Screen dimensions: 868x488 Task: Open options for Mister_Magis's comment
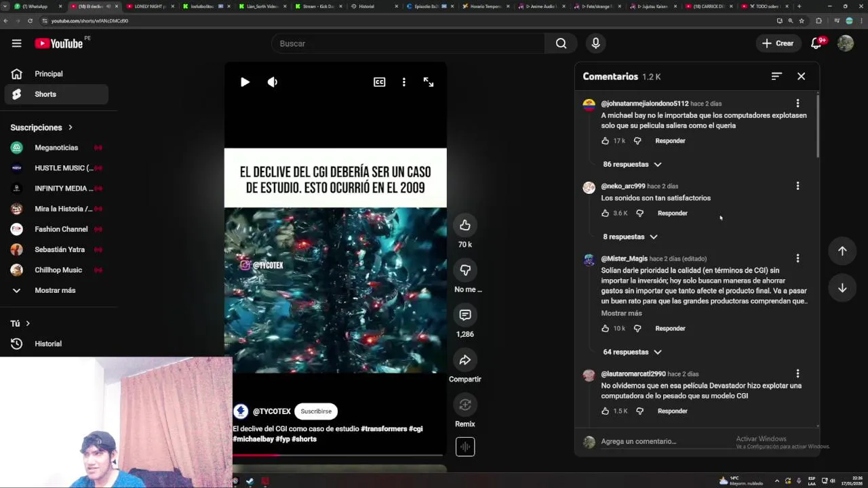click(x=797, y=258)
